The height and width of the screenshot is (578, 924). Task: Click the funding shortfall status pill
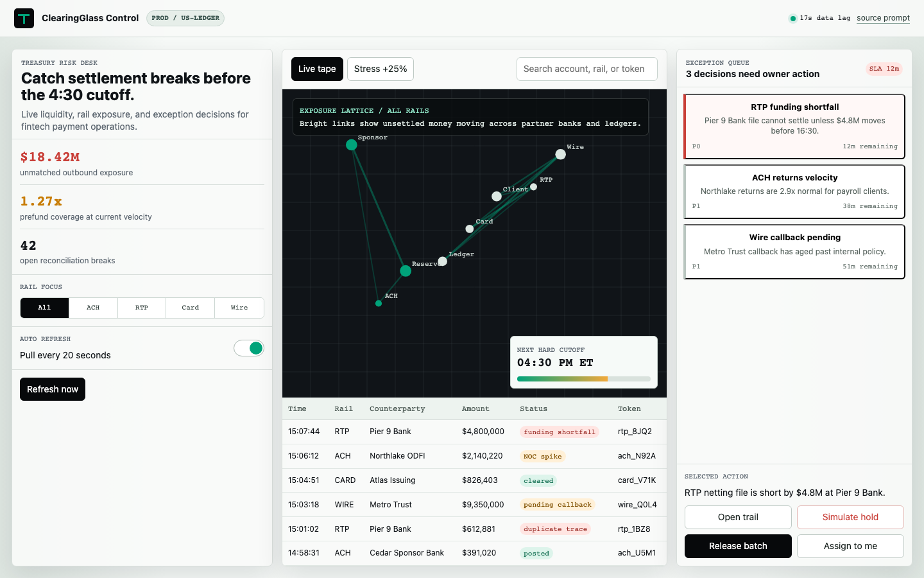tap(560, 432)
